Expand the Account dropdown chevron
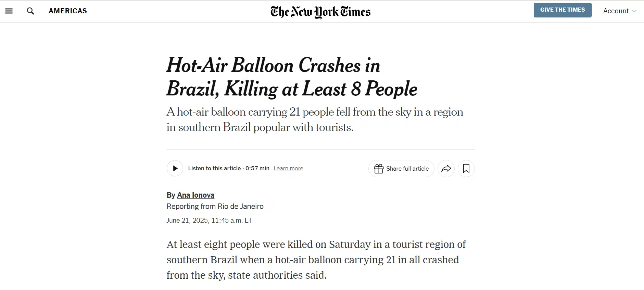This screenshot has height=290, width=644. (x=634, y=11)
